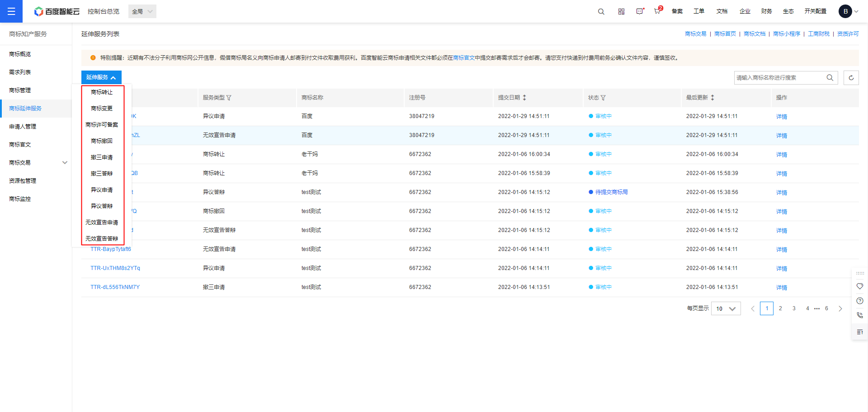Click 商标小程序 quick link
868x412 pixels.
tap(787, 34)
